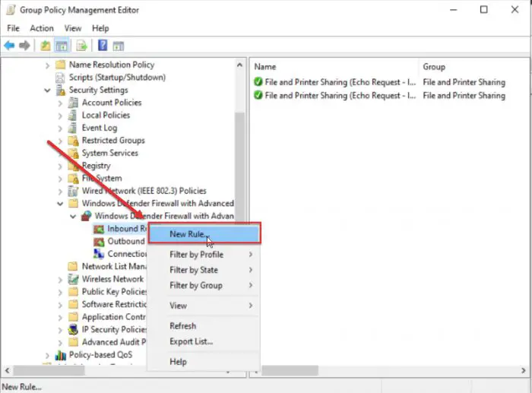Click the Policy-based QoS chart icon
The height and width of the screenshot is (393, 532).
[x=60, y=355]
